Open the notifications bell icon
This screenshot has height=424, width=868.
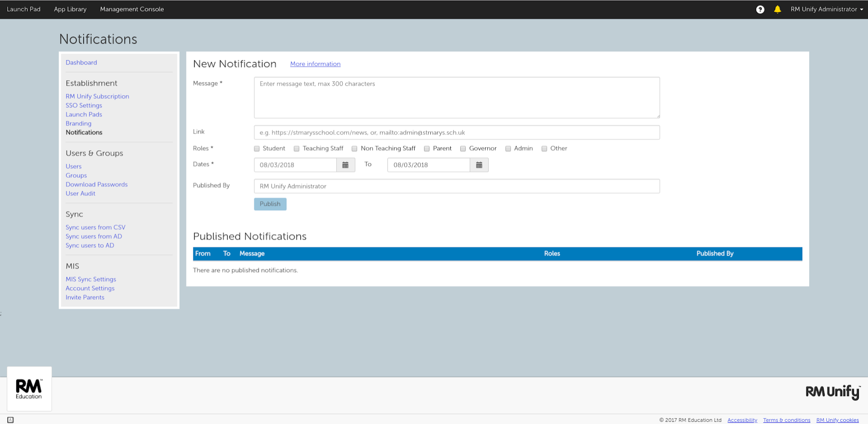[x=777, y=9]
